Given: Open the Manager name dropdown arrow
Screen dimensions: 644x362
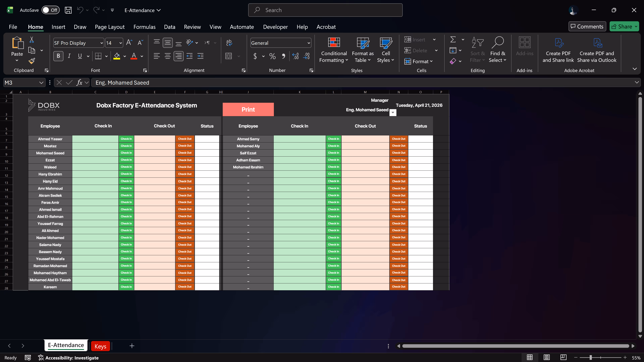Looking at the screenshot, I should click(x=393, y=113).
